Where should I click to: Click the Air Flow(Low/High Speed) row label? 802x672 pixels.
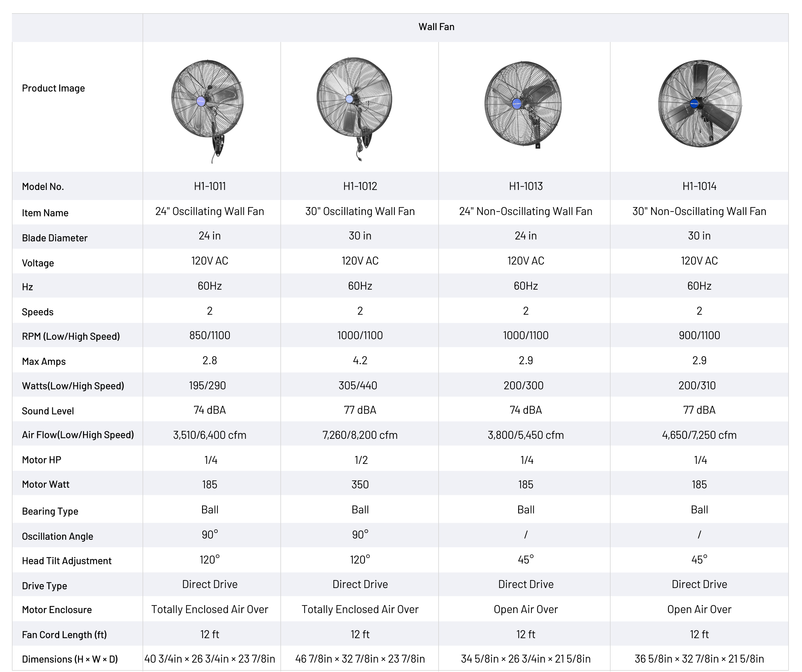78,435
